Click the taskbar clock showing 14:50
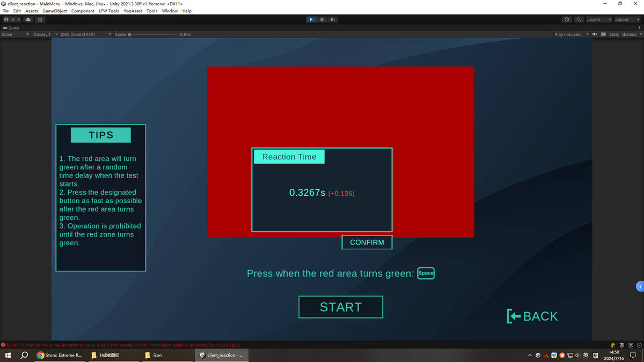Screen dimensions: 644x362 (x=614, y=355)
